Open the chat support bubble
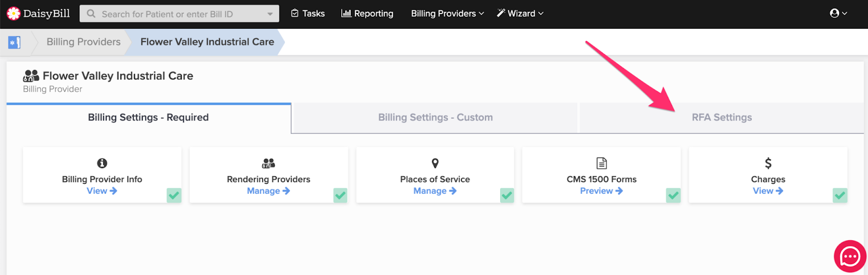Image resolution: width=868 pixels, height=275 pixels. click(850, 256)
